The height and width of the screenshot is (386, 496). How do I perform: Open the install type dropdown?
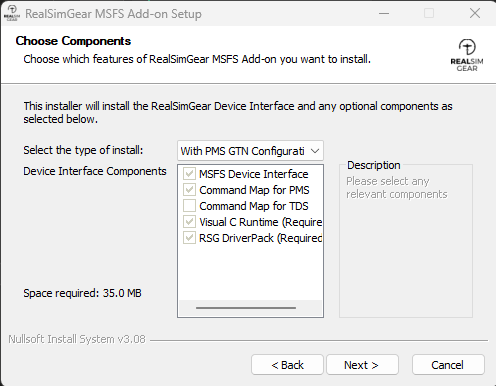250,151
